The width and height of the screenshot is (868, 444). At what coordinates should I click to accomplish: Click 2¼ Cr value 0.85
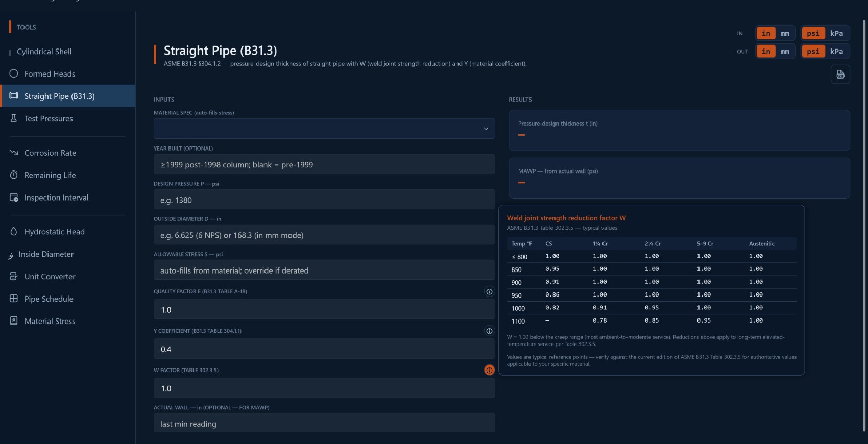click(652, 320)
